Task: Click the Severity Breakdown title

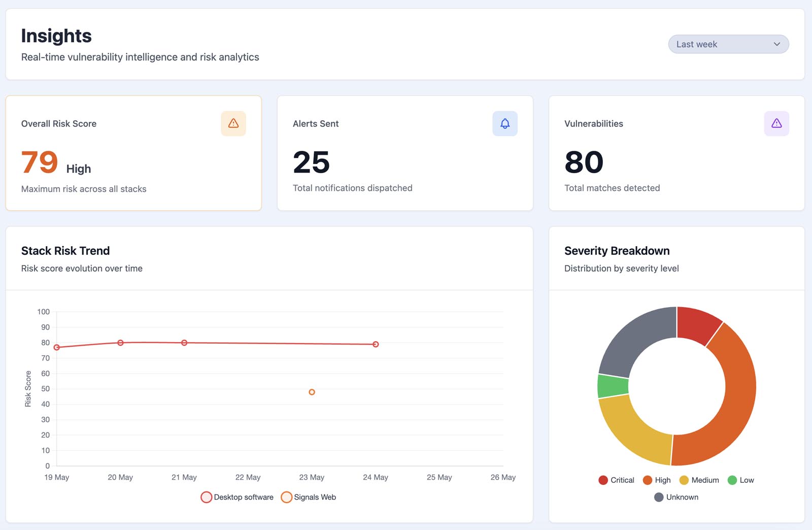Action: [617, 251]
